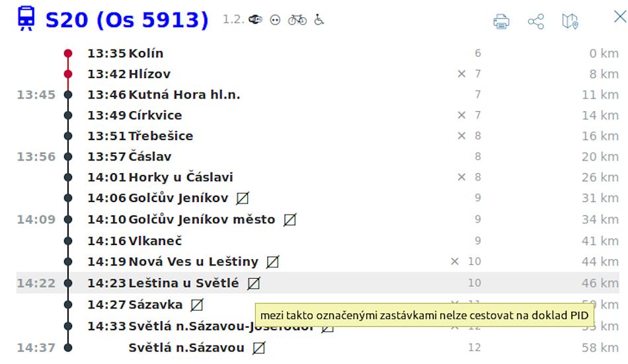628x364 pixels.
Task: Click the boxed slash icon next to Sázavka
Action: [196, 305]
